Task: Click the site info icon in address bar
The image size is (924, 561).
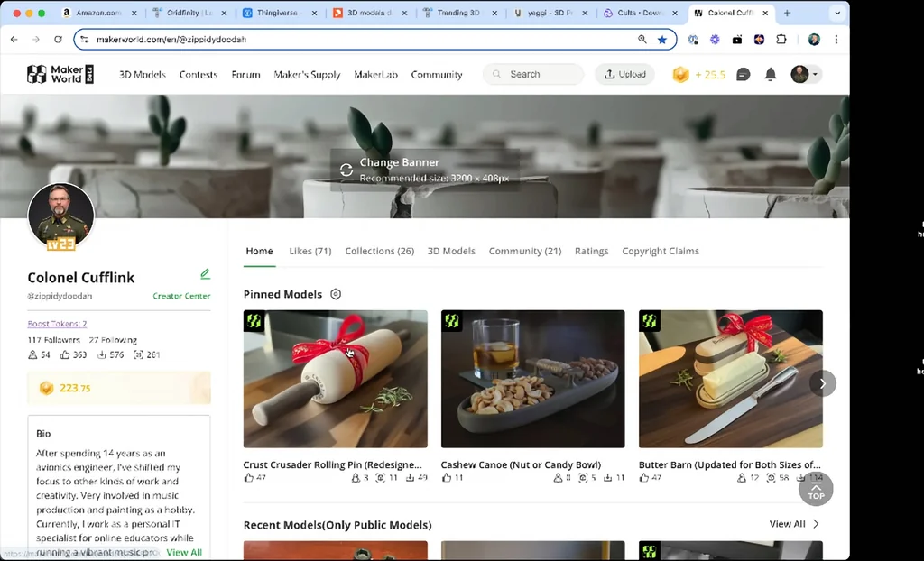Action: [x=84, y=40]
